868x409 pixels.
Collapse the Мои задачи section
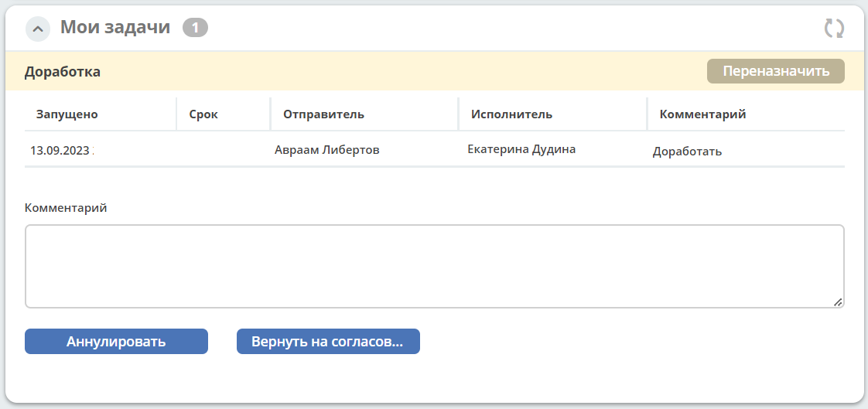(38, 29)
